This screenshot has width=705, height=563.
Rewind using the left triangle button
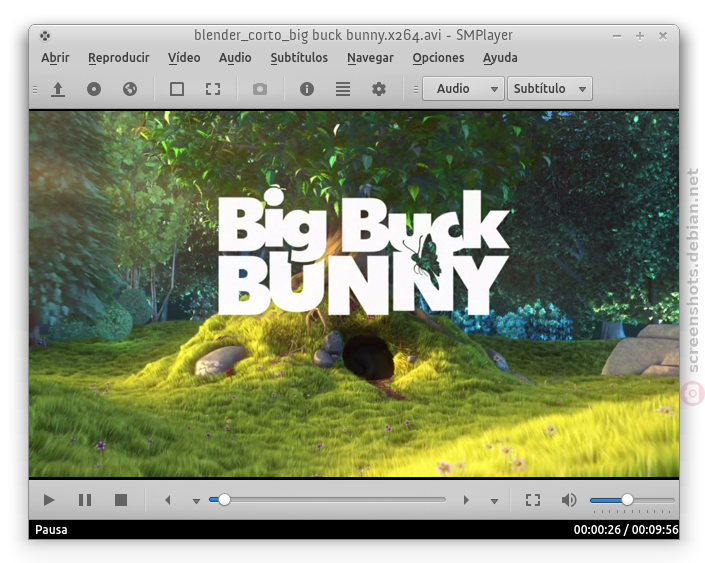pyautogui.click(x=168, y=500)
